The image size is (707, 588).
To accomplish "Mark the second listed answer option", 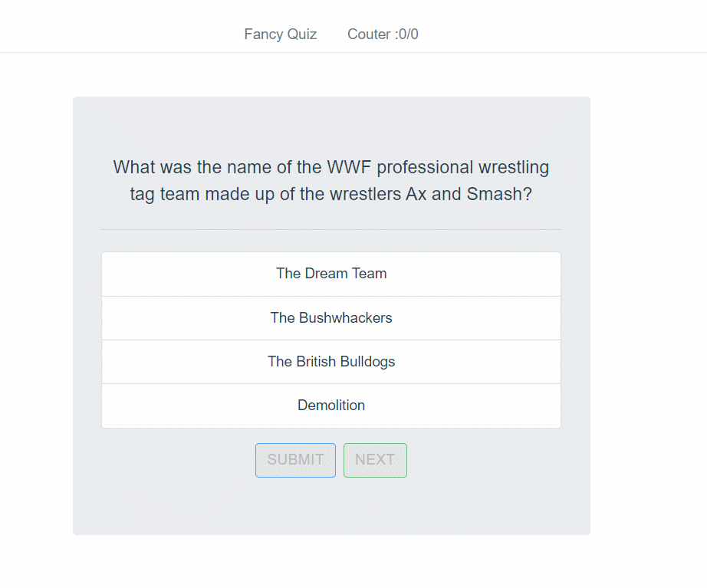I will pyautogui.click(x=331, y=317).
